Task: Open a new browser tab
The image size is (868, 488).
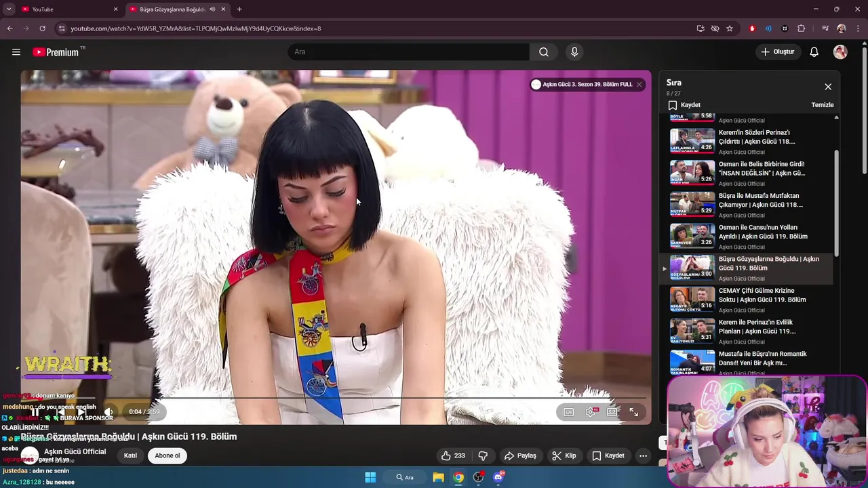Action: (x=239, y=9)
